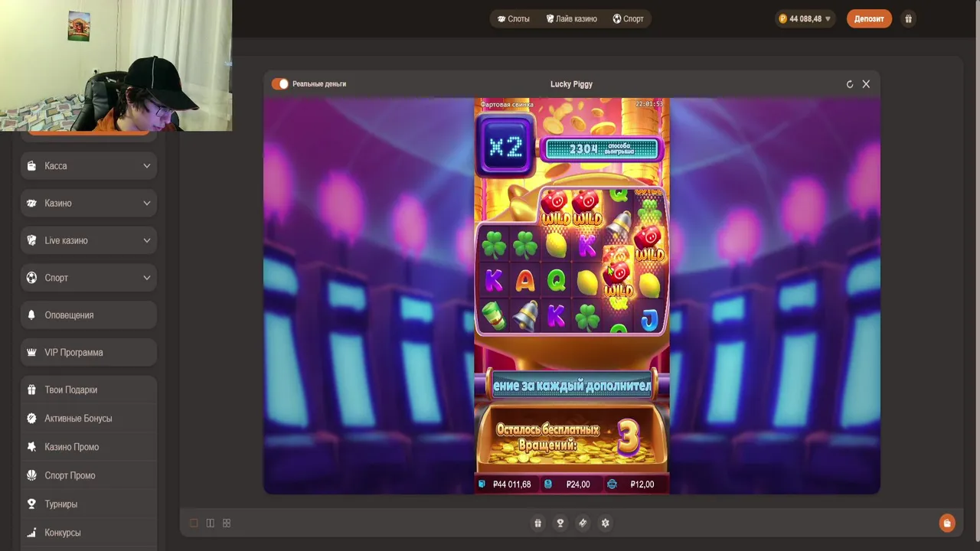This screenshot has height=551, width=980.
Task: Click the ₽12,00 win amount
Action: 642,484
